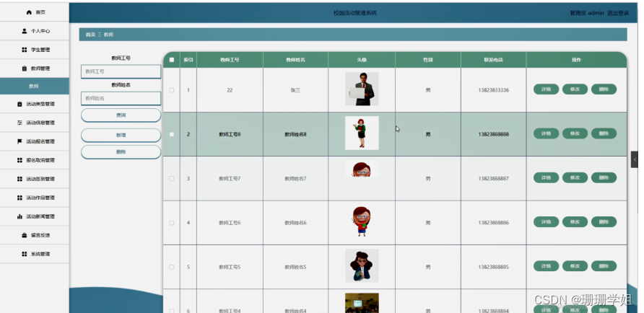
Task: Open 详情 for 教师姓名5
Action: pos(546,266)
